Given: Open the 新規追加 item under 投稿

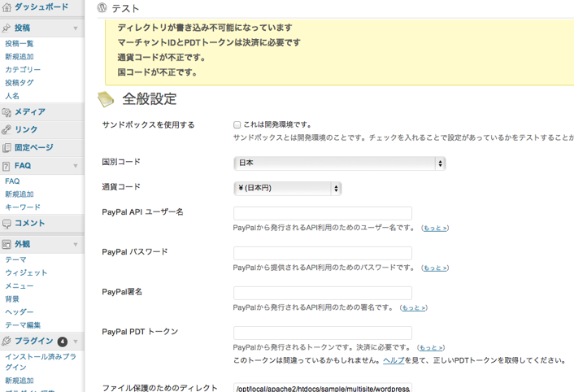Looking at the screenshot, I should coord(20,57).
